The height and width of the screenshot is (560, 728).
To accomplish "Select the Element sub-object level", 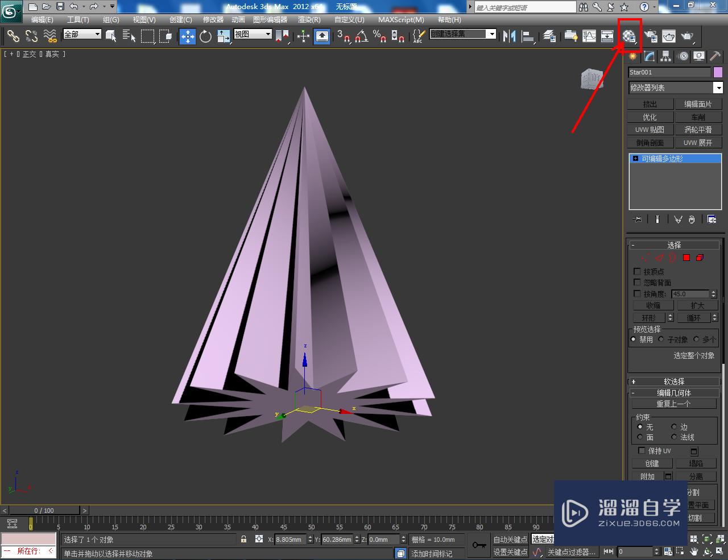I will click(x=700, y=258).
